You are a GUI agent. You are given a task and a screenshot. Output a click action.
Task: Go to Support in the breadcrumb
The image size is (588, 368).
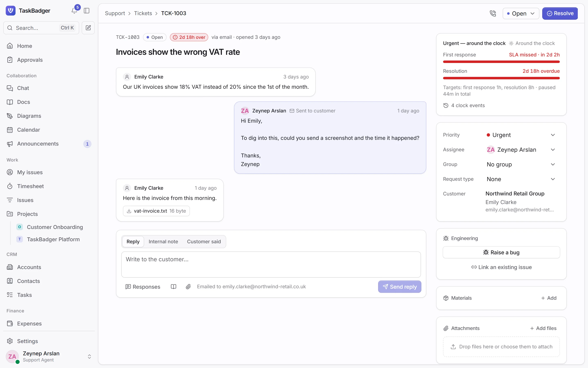pyautogui.click(x=115, y=13)
